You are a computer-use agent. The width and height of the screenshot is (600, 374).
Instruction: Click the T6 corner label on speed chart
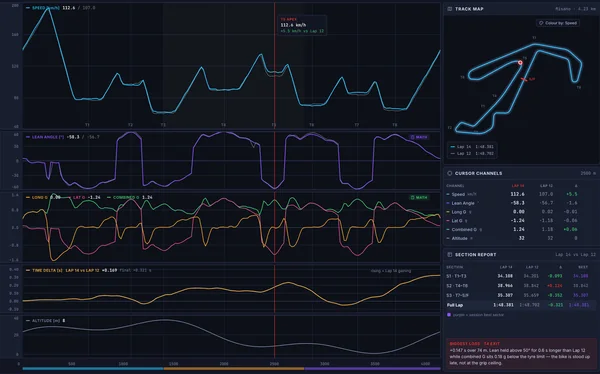coord(311,125)
